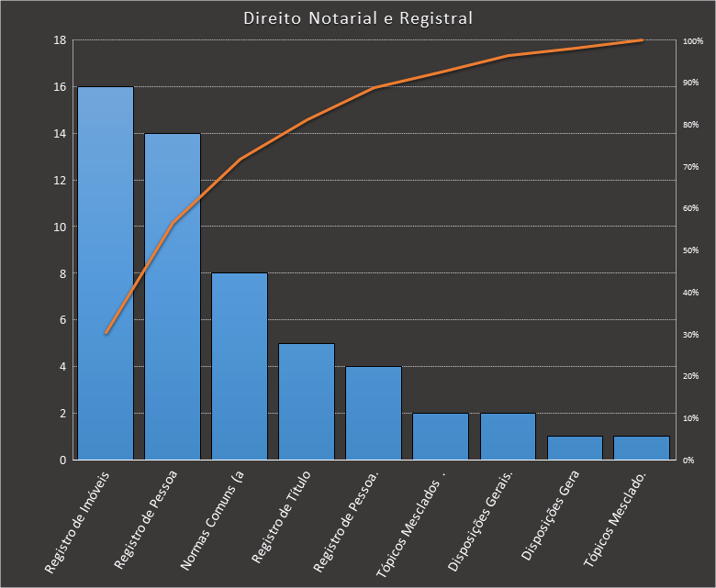
Task: Select the 100% label on right axis
Action: 693,41
